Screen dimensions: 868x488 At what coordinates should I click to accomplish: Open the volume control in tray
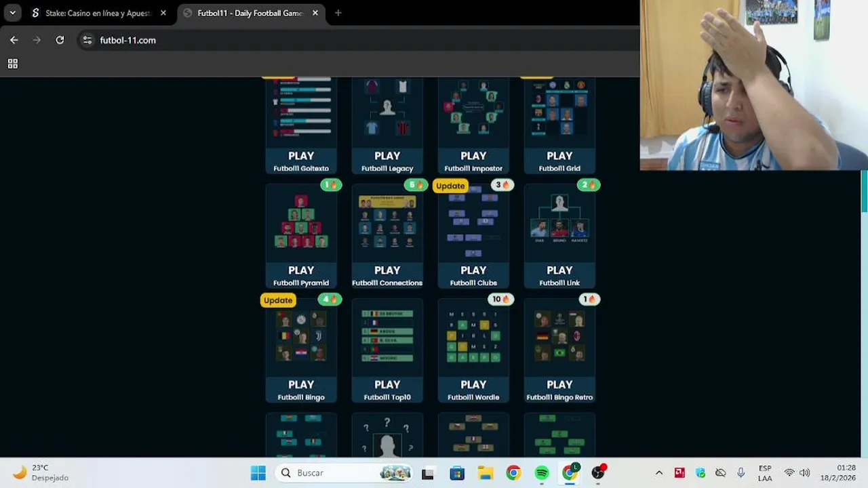pyautogui.click(x=805, y=473)
